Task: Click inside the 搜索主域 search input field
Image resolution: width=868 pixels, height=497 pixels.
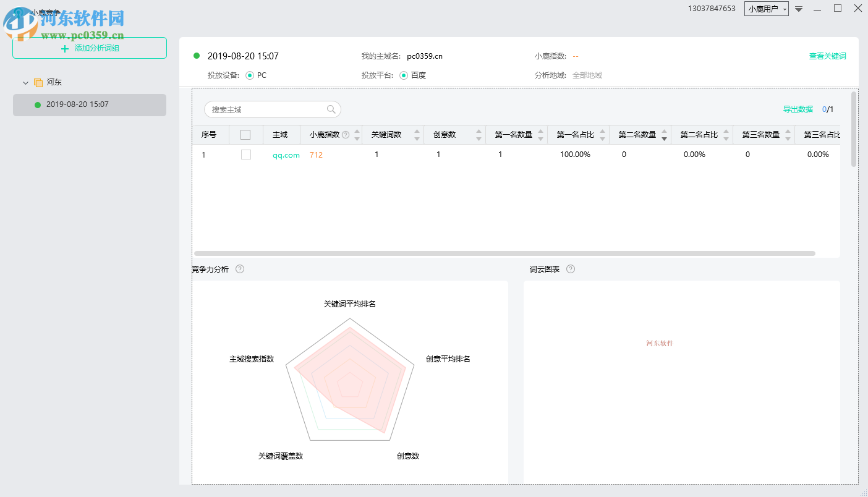Action: [x=266, y=109]
